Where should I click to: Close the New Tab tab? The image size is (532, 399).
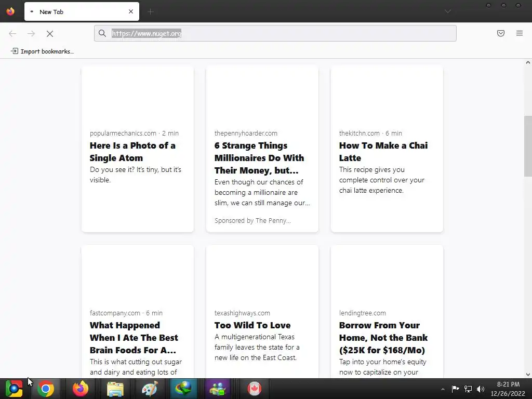[131, 11]
